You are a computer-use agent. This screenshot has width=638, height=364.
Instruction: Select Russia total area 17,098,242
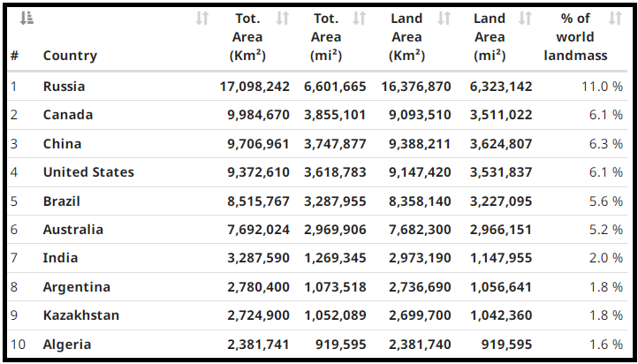click(x=255, y=87)
